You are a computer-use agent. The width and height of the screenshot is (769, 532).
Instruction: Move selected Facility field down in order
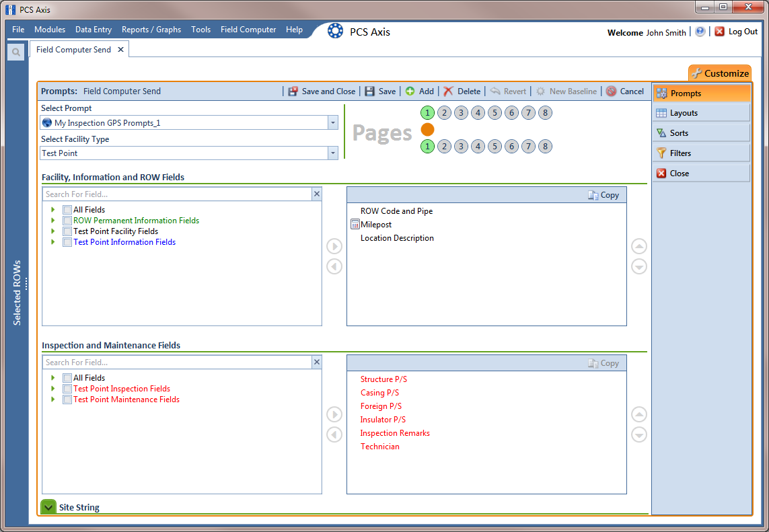click(638, 267)
